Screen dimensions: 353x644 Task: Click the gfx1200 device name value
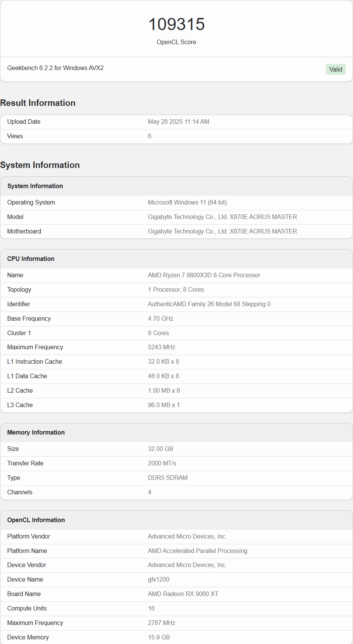tap(159, 579)
